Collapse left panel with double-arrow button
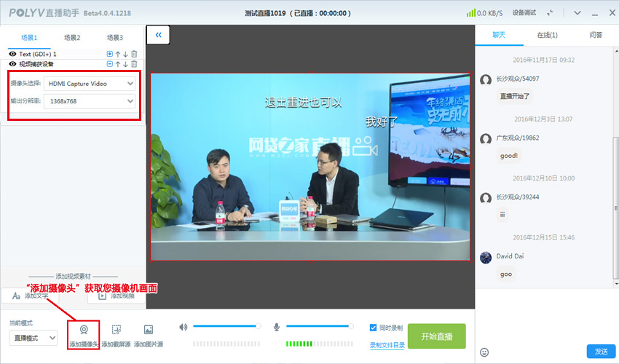Viewport: 619px width, 364px height. tap(158, 34)
